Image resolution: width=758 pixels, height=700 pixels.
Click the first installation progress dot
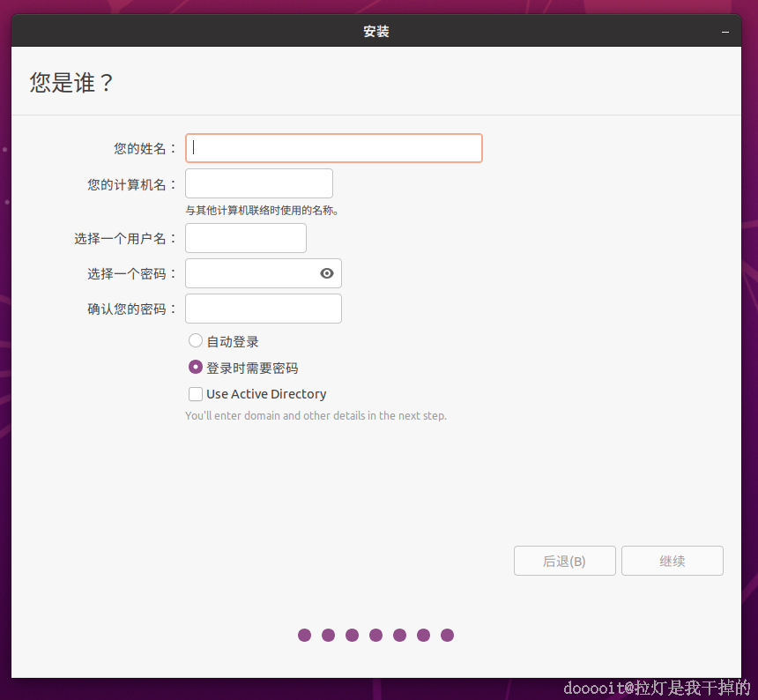304,635
